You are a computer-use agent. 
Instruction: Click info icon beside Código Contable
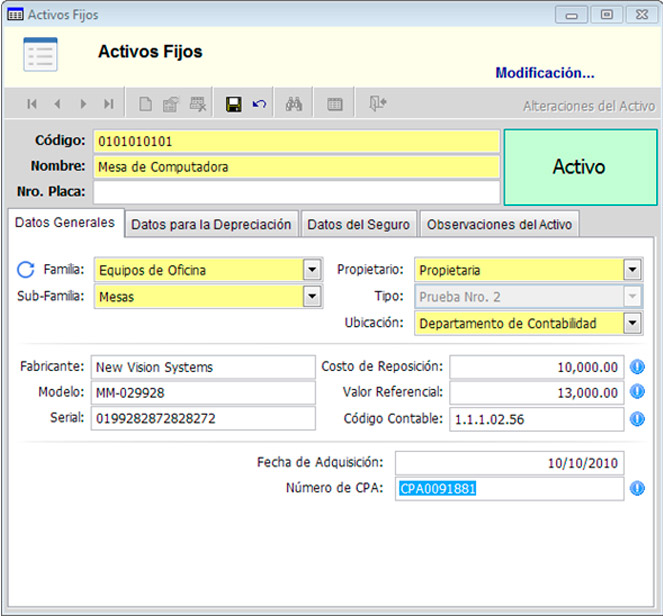639,419
